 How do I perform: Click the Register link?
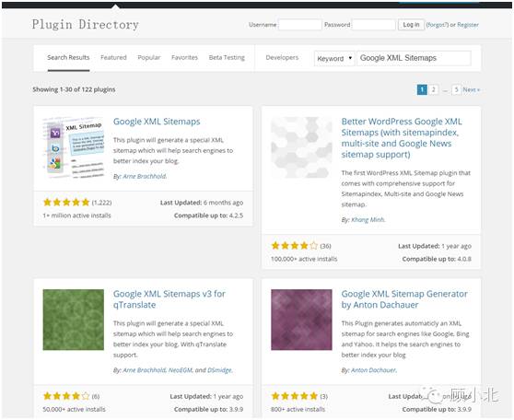(468, 25)
